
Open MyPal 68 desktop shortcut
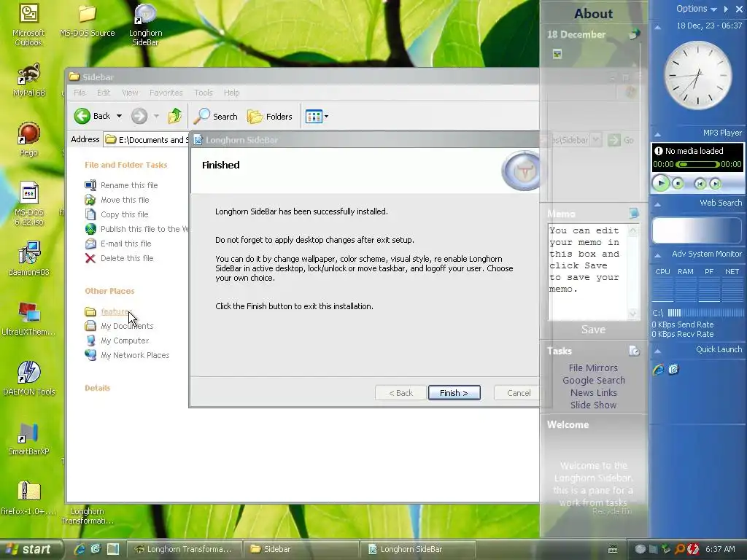pyautogui.click(x=28, y=80)
